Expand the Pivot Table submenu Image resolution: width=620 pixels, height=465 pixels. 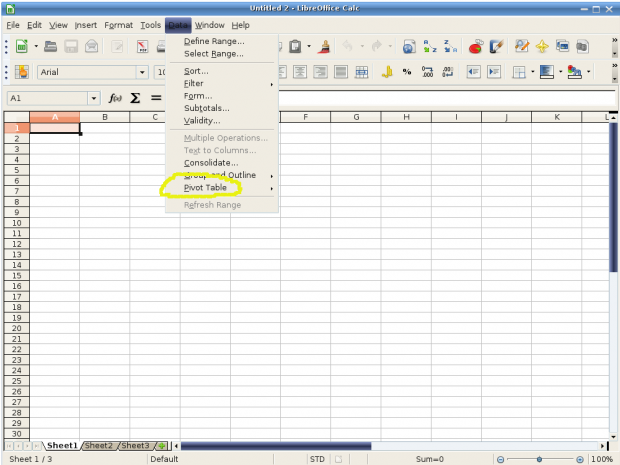coord(222,188)
